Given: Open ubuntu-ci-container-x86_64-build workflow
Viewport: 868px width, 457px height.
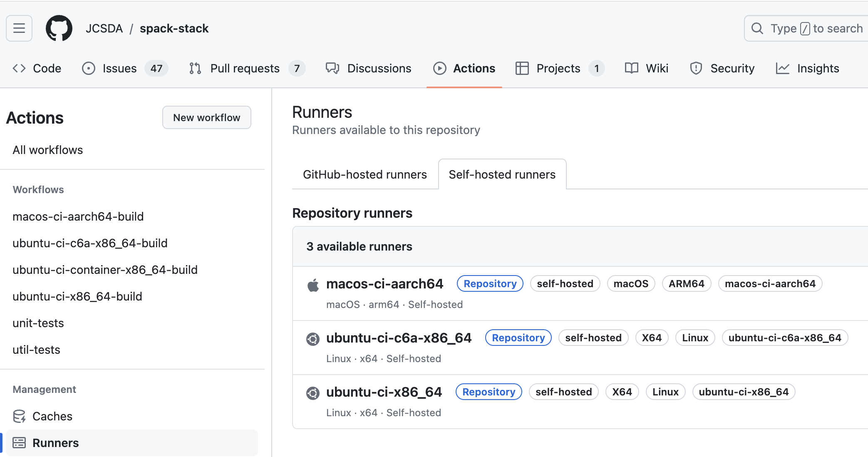Looking at the screenshot, I should (105, 270).
